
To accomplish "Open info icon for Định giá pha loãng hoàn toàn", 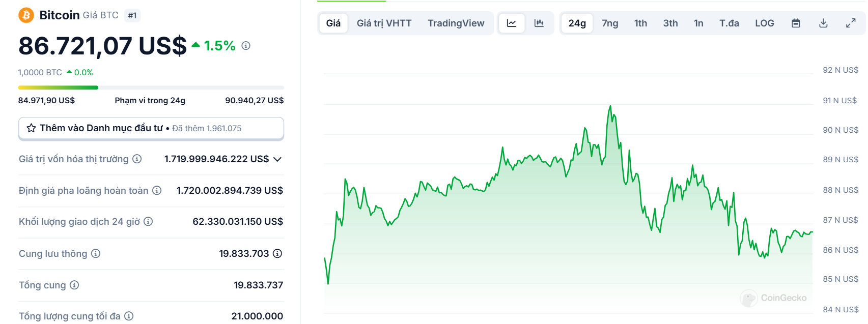I will [157, 190].
